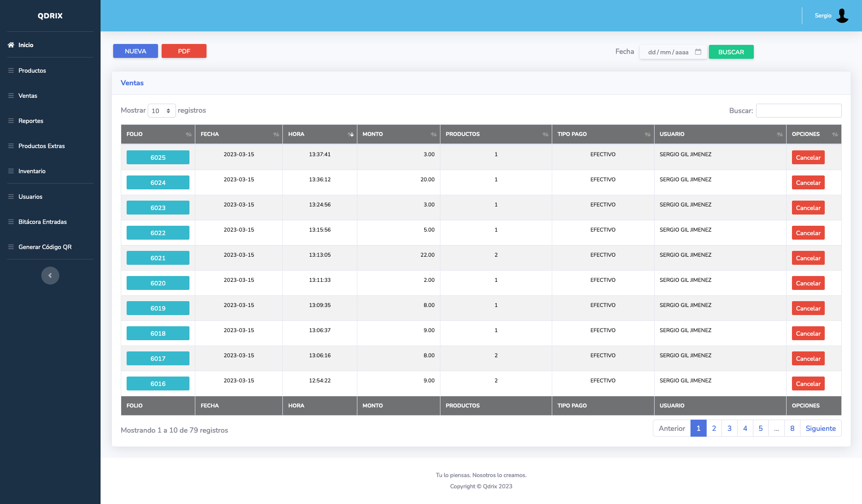This screenshot has width=862, height=504.
Task: Open sale folio 6018
Action: tap(158, 333)
